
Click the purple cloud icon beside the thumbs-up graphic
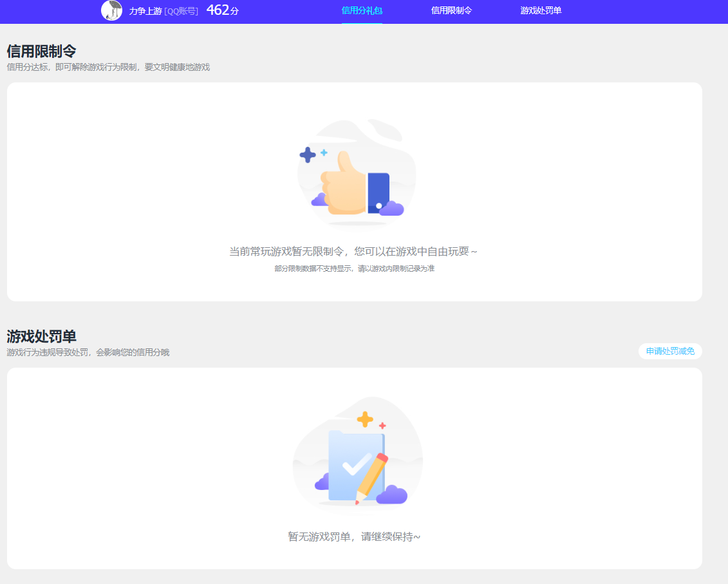tap(392, 209)
